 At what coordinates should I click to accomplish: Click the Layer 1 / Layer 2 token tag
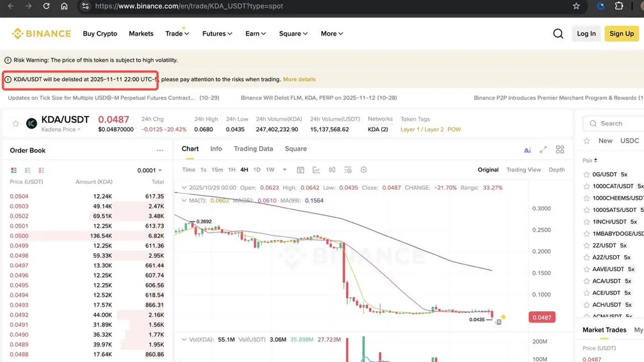point(422,129)
